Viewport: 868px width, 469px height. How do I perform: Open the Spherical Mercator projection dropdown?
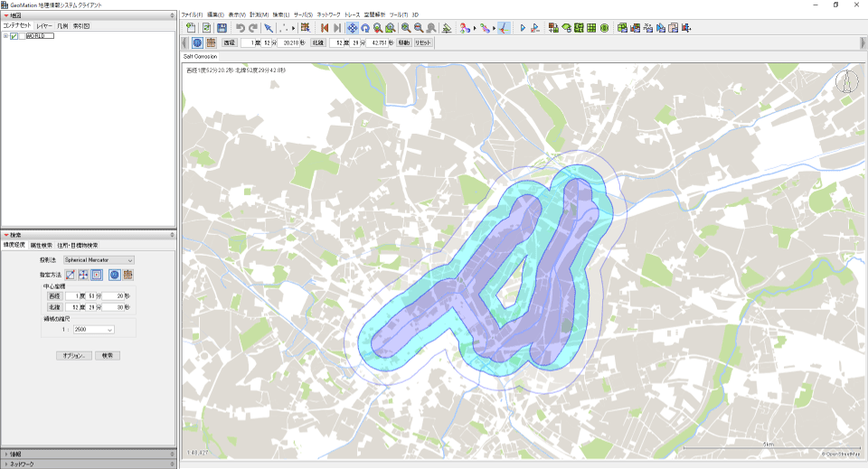click(99, 260)
